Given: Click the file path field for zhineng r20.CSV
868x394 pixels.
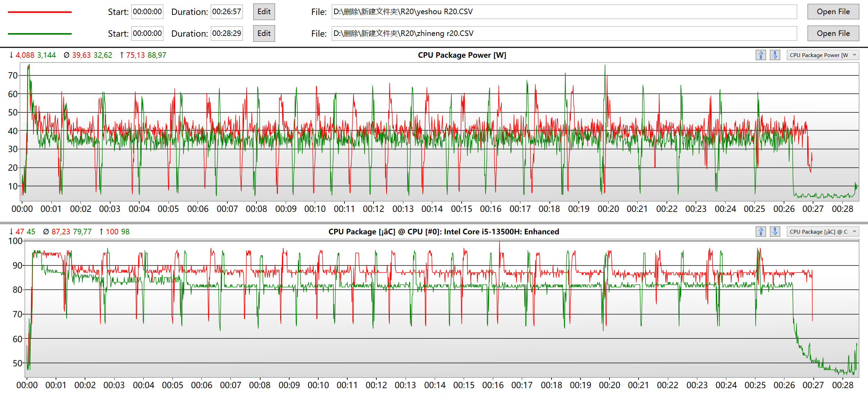Looking at the screenshot, I should (564, 34).
